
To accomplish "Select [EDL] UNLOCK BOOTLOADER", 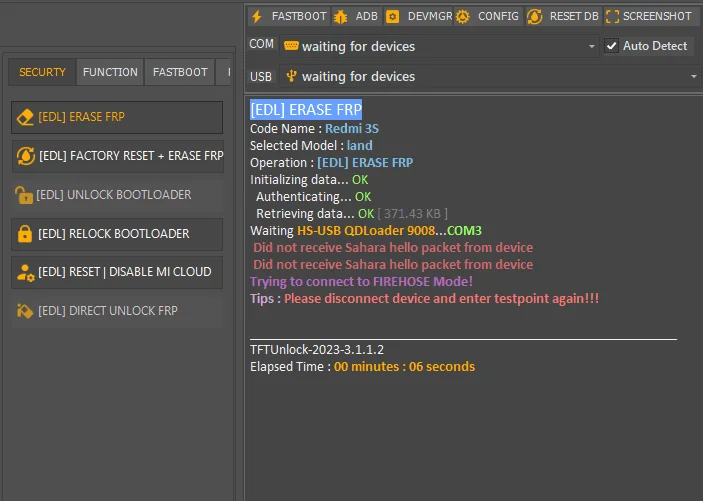I will 117,195.
